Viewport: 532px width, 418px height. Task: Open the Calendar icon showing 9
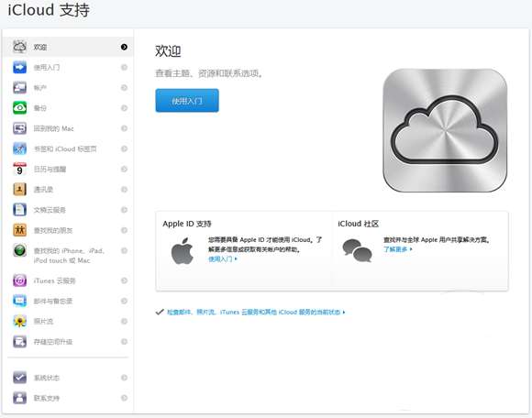19,169
